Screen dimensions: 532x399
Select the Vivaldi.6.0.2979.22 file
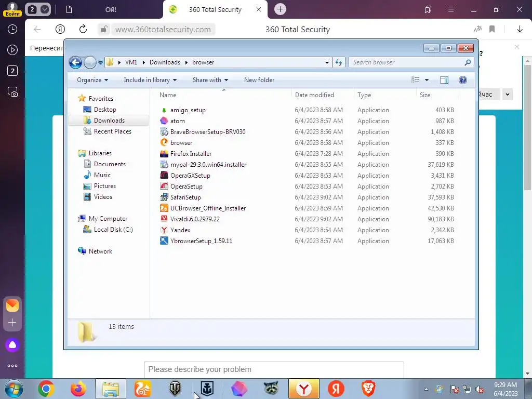point(195,219)
